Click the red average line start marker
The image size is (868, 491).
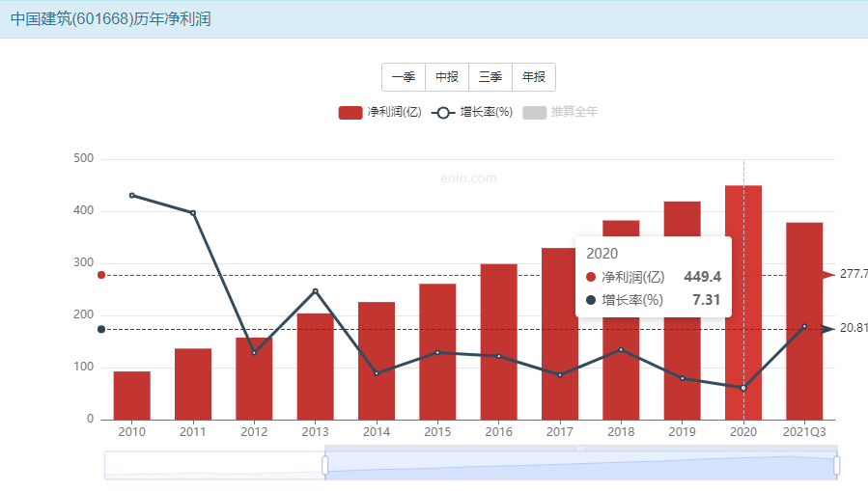click(101, 275)
